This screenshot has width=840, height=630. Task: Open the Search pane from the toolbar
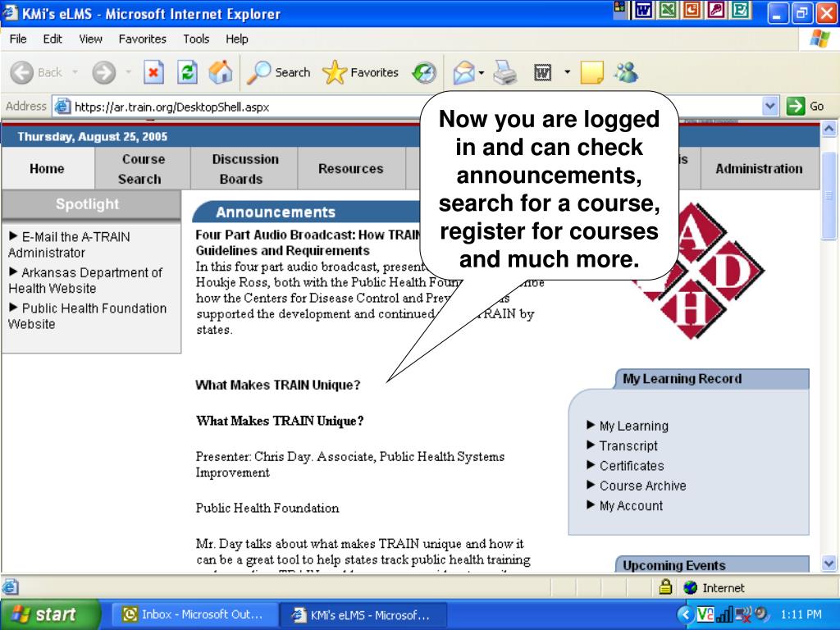(279, 72)
